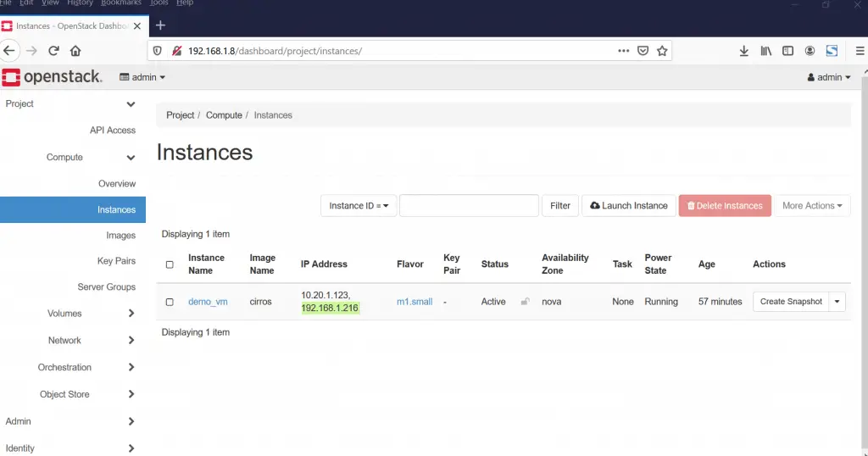Click the Availability Zone column header
868x456 pixels.
click(x=565, y=264)
